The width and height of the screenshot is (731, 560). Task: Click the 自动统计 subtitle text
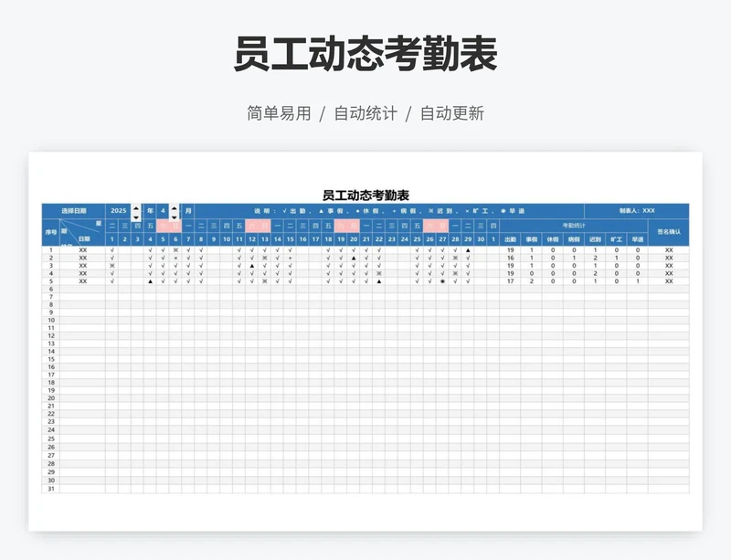365,113
